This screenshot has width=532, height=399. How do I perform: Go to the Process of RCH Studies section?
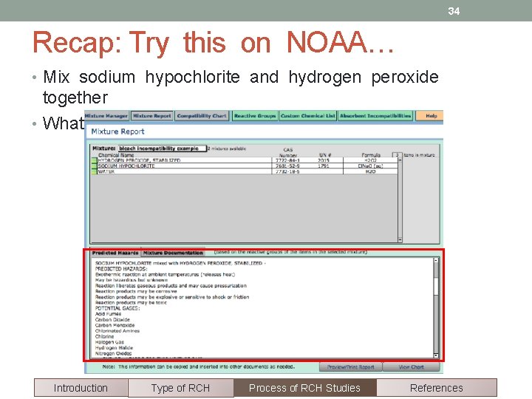(x=304, y=388)
